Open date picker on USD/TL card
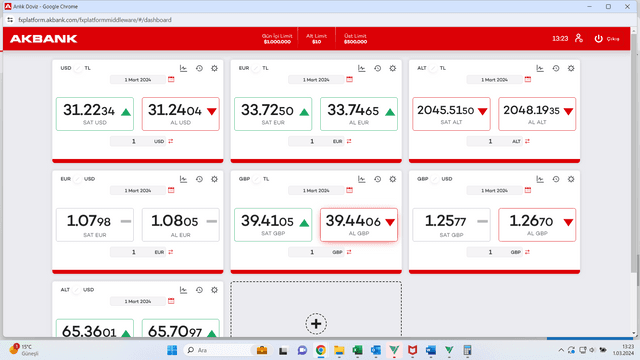The height and width of the screenshot is (360, 640). pos(138,80)
